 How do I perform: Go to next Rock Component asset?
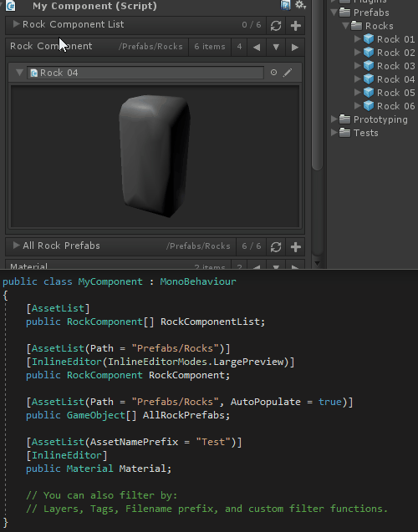tap(295, 47)
